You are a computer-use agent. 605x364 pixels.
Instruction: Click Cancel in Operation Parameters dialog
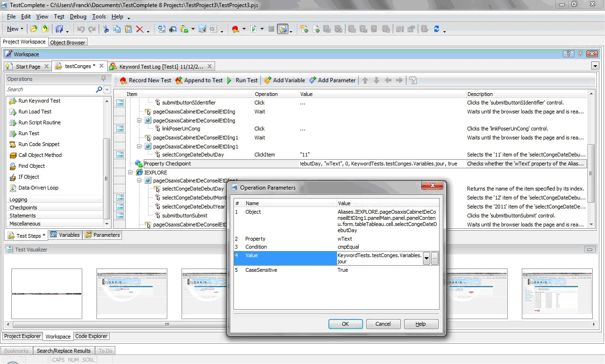(383, 324)
